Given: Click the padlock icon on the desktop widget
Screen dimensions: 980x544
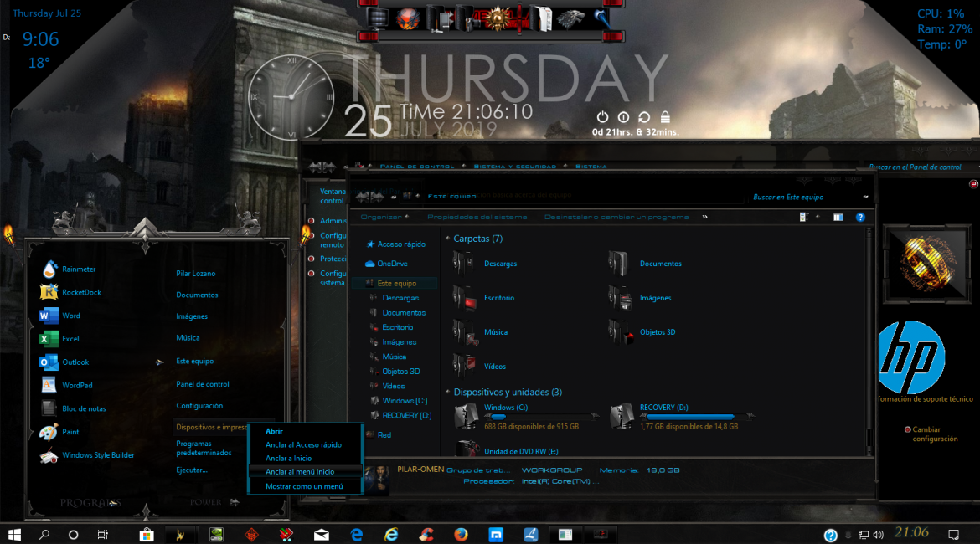Looking at the screenshot, I should (x=665, y=117).
